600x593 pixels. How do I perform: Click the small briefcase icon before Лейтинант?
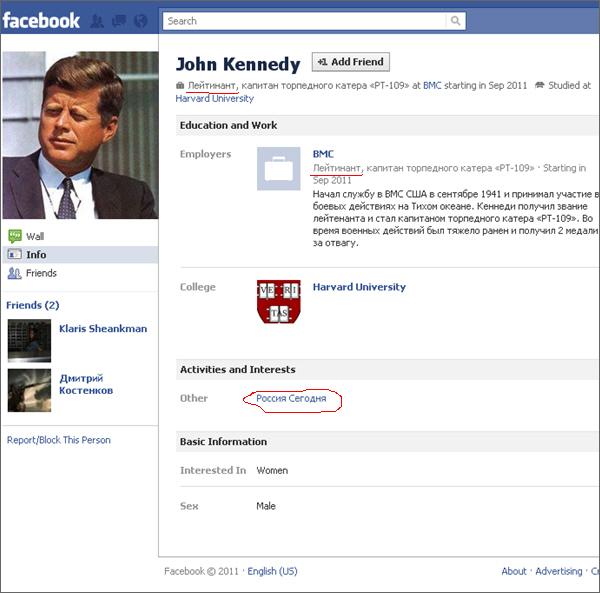click(x=180, y=85)
